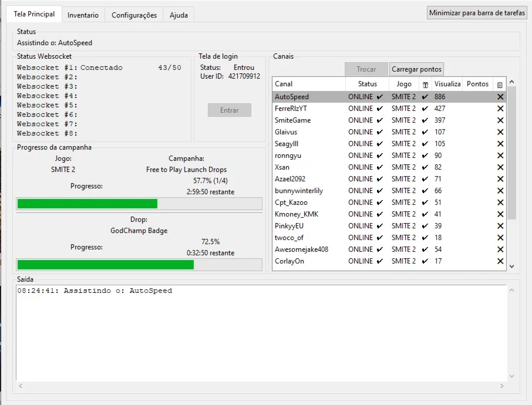Screen dimensions: 532x405
Task: Remove the AutoSpeed channel with its X icon
Action: tap(500, 97)
